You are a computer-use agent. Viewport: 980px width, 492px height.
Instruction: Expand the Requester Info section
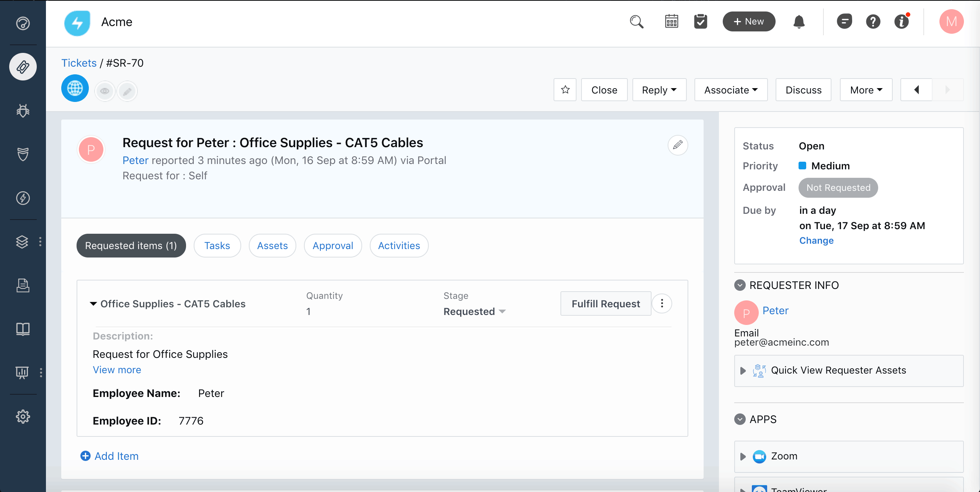[x=741, y=285]
